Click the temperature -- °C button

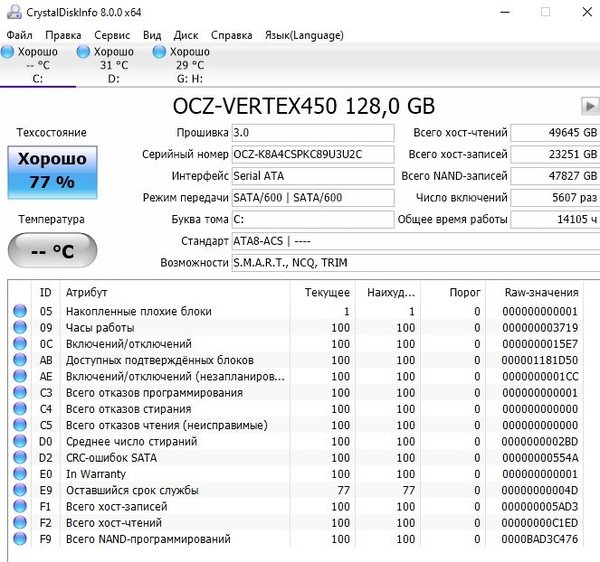(x=52, y=251)
